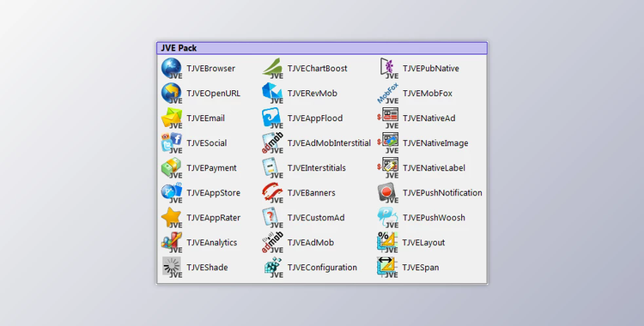
Task: Select the TJVEBanners label text
Action: pyautogui.click(x=312, y=193)
